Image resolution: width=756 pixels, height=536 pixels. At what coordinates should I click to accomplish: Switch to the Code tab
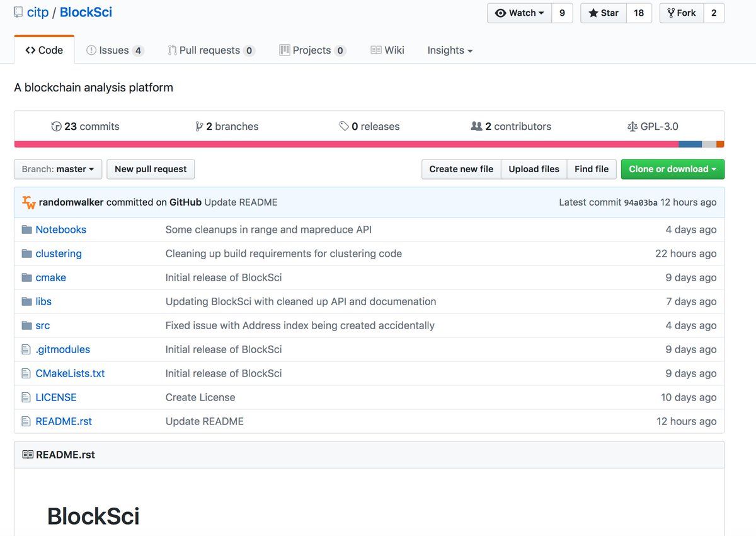pos(44,50)
